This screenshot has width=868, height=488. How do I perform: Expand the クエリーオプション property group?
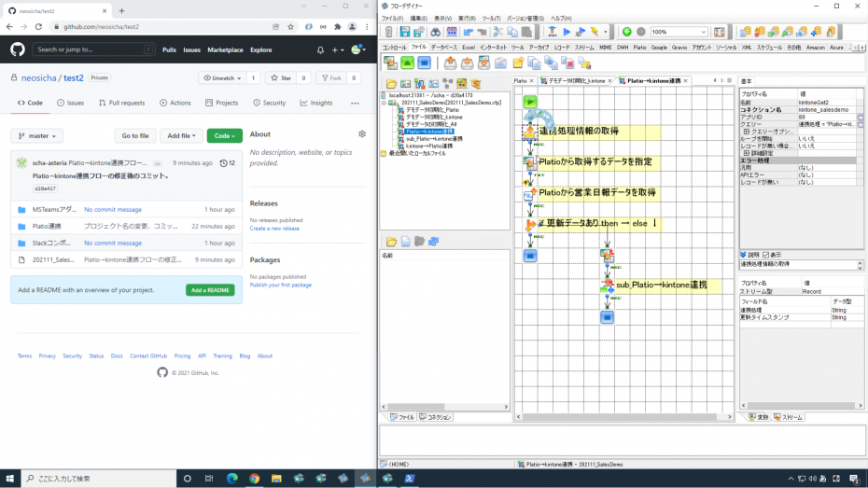747,132
